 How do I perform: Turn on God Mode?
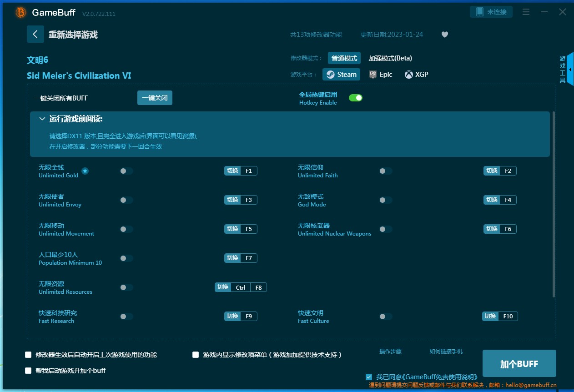pos(386,200)
